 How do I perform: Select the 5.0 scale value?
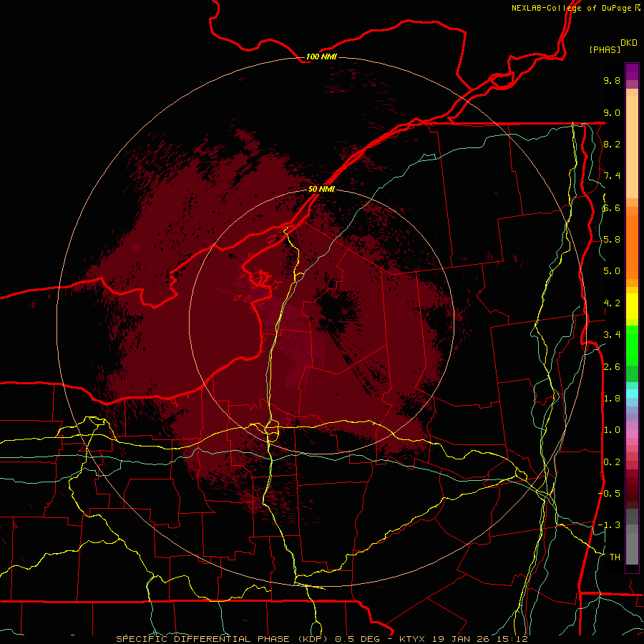(612, 271)
